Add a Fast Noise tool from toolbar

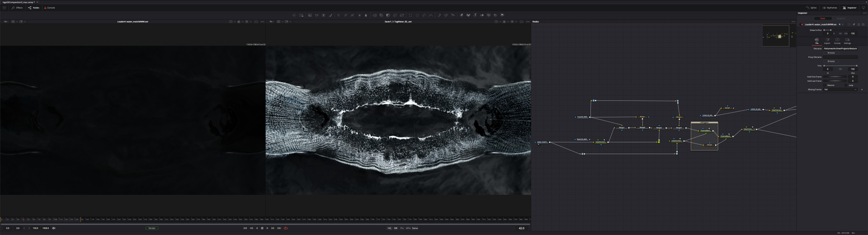point(316,15)
